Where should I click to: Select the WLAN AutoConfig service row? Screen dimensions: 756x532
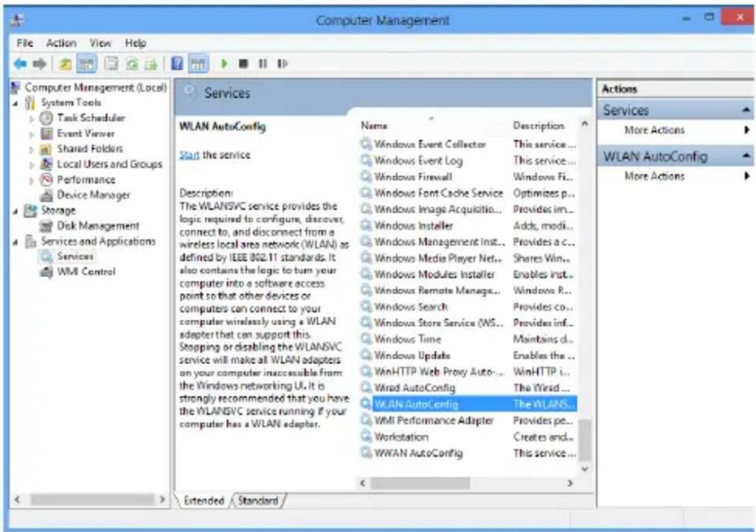coord(469,404)
